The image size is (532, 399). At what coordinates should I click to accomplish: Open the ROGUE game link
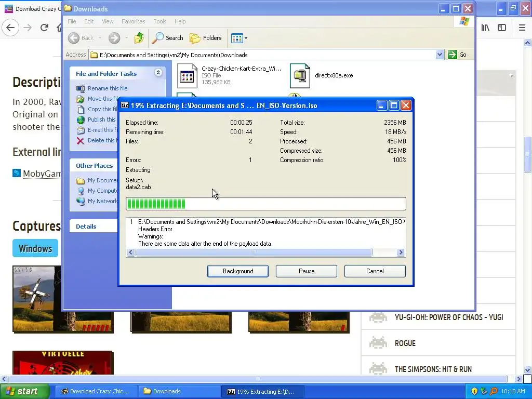tap(405, 343)
